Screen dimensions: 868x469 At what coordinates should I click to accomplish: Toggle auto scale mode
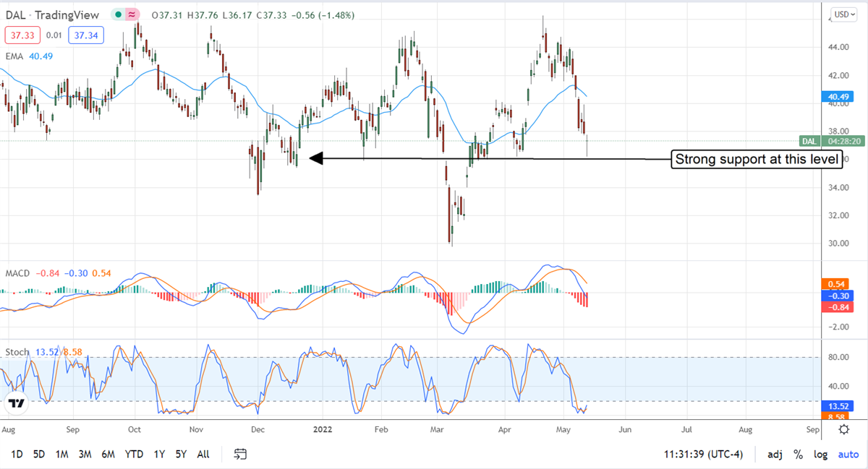(x=848, y=454)
